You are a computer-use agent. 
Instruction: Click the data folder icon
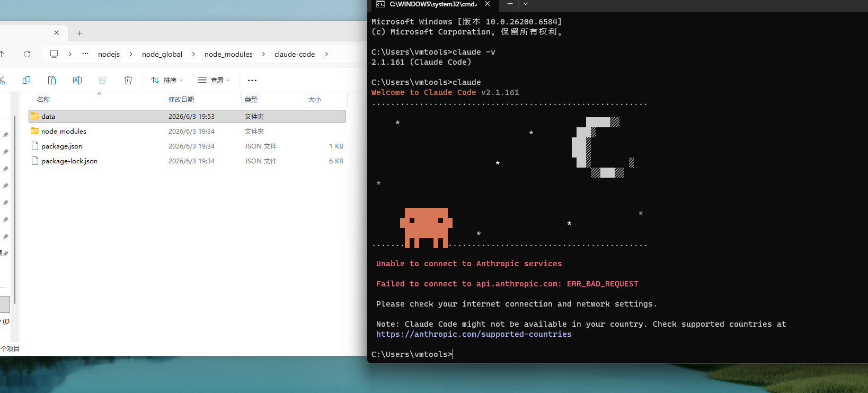click(x=35, y=116)
